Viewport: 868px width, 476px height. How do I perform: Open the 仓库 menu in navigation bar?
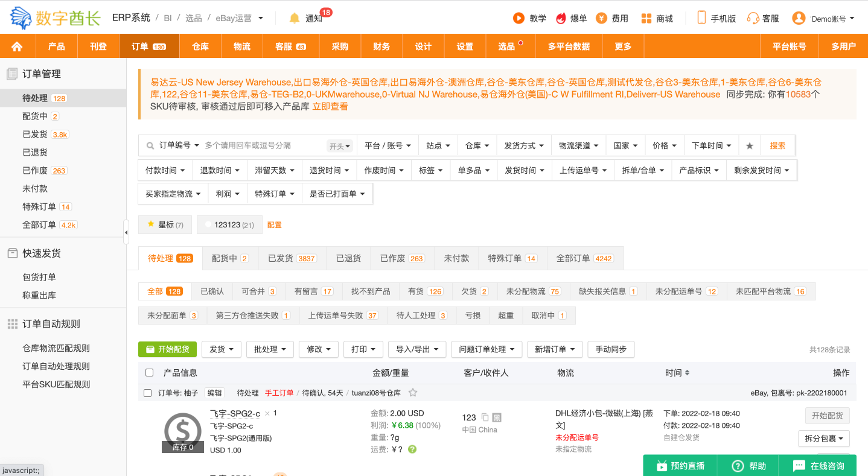[200, 46]
